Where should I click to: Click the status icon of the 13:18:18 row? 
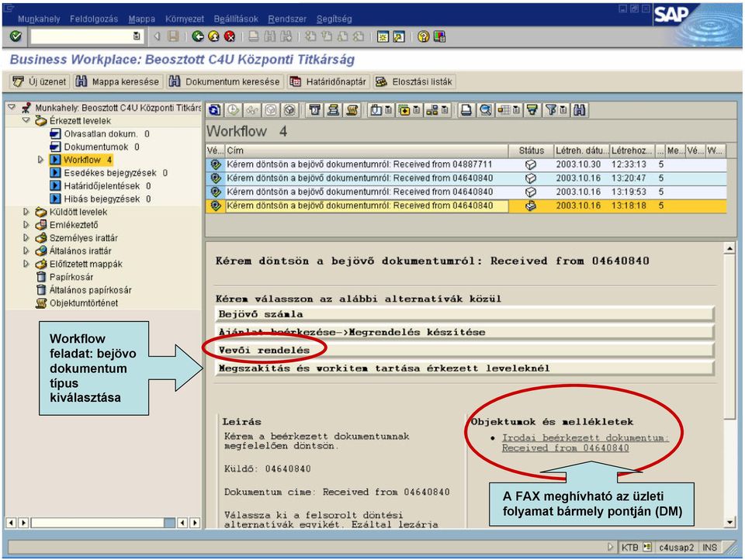[531, 206]
